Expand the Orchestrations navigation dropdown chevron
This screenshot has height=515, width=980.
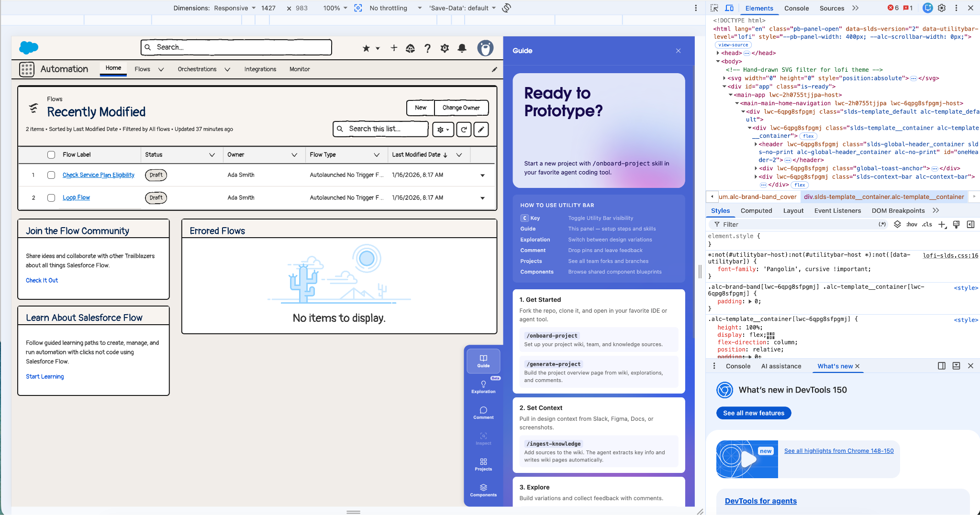click(227, 70)
